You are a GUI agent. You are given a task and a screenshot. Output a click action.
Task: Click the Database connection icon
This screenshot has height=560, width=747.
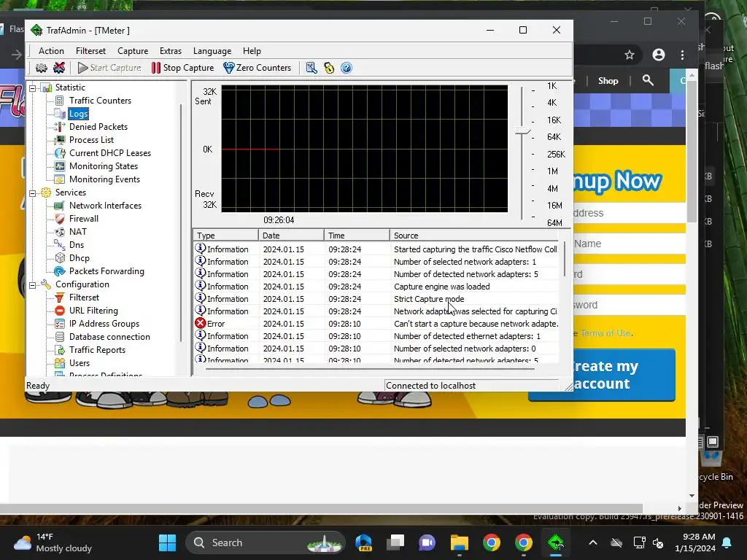60,337
